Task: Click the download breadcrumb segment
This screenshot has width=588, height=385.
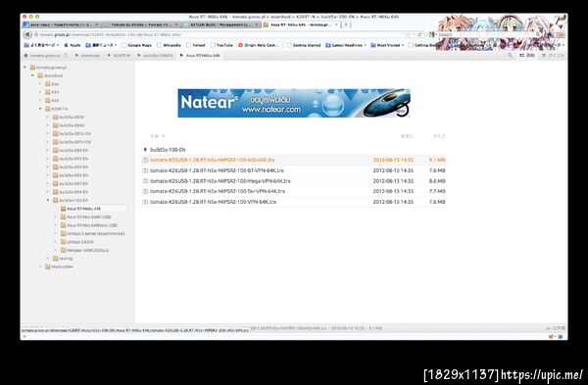Action: (91, 55)
